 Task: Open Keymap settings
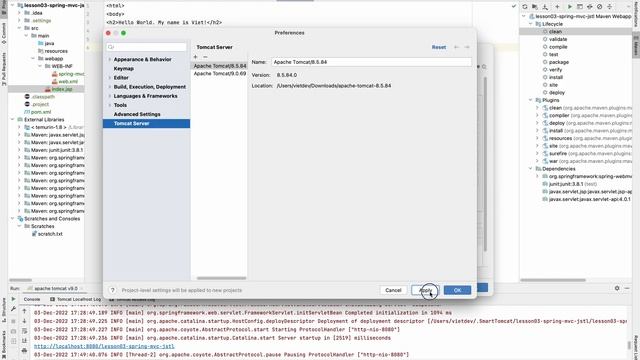coord(124,69)
